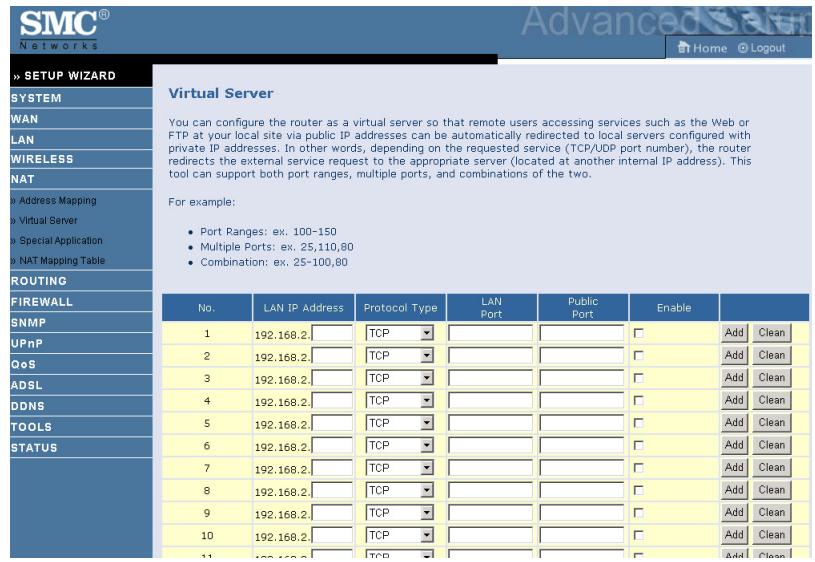This screenshot has height=562, width=815.
Task: Focus Public Port field in row 1
Action: [x=582, y=333]
